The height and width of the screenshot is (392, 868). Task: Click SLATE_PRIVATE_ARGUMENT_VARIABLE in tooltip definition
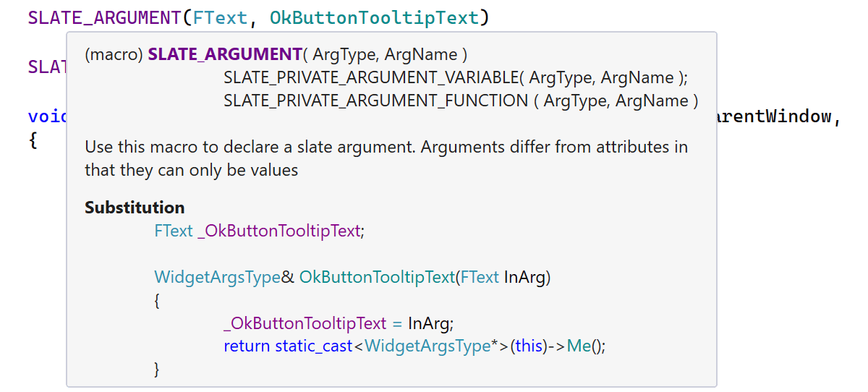pos(371,78)
